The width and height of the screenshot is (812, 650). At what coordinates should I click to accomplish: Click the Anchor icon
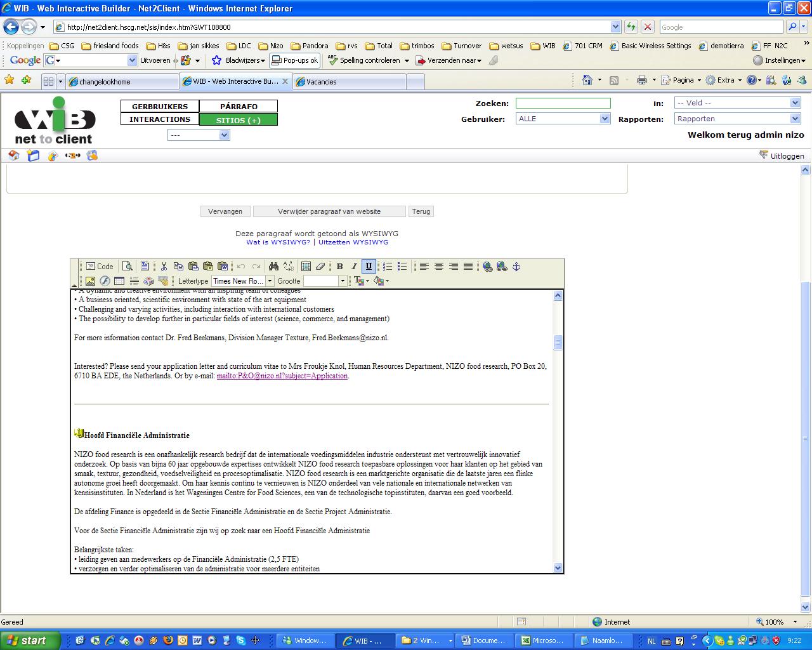point(516,267)
